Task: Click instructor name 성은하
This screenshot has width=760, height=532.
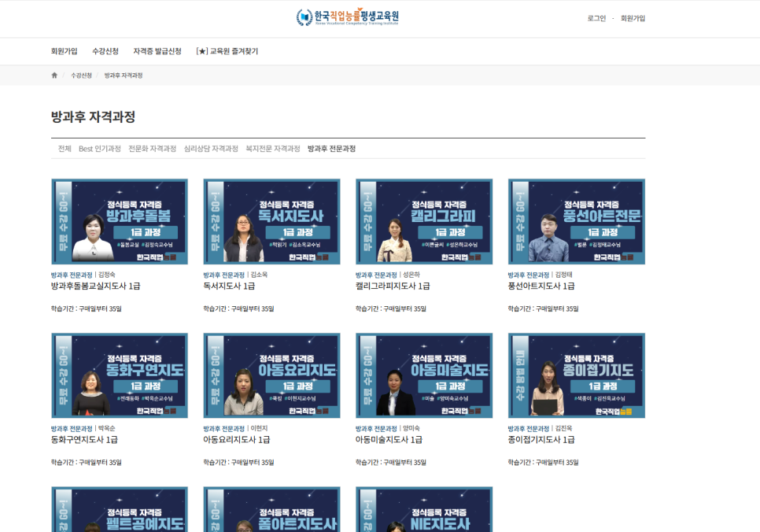Action: [411, 275]
